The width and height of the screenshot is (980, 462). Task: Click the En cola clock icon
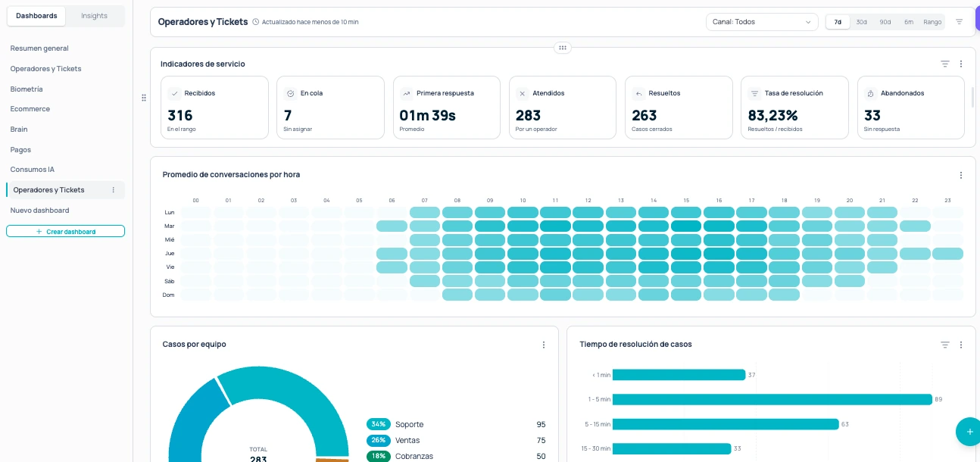[x=290, y=94]
